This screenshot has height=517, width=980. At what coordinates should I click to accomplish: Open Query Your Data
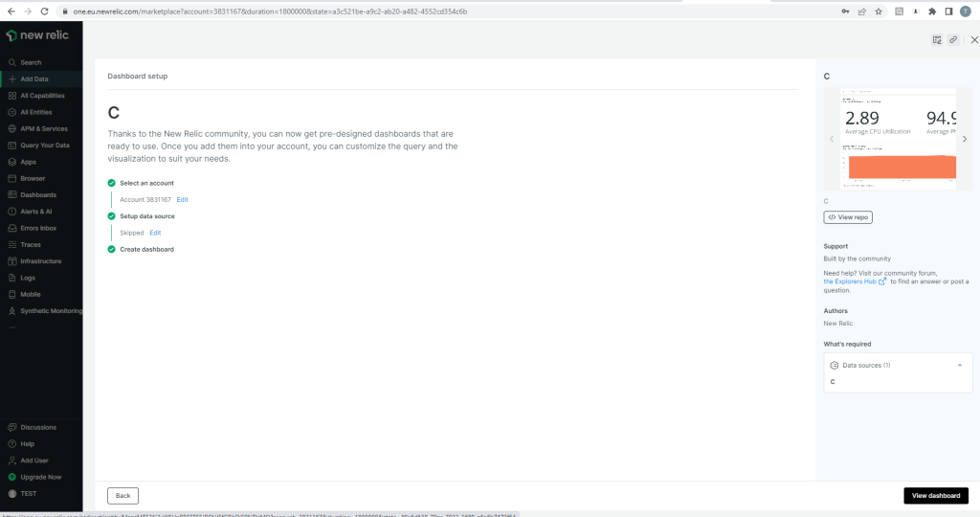44,146
